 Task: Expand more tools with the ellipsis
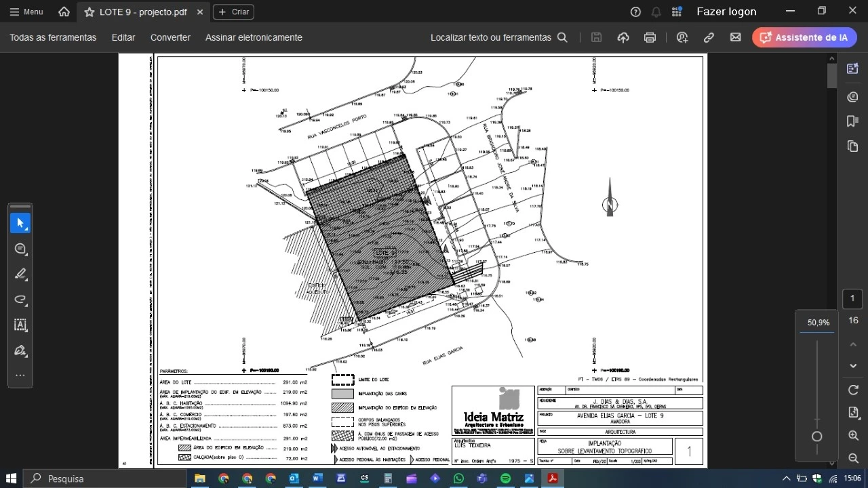[x=20, y=375]
